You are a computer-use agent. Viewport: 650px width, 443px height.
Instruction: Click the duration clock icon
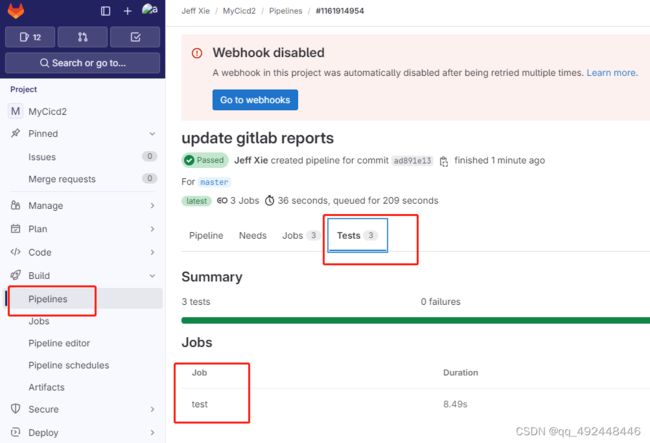coord(269,201)
